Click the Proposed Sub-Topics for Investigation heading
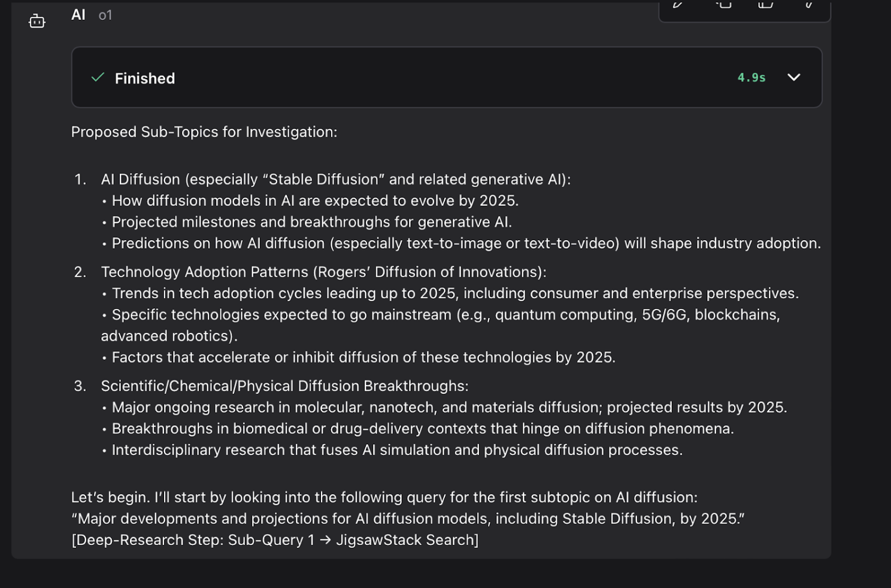 204,132
